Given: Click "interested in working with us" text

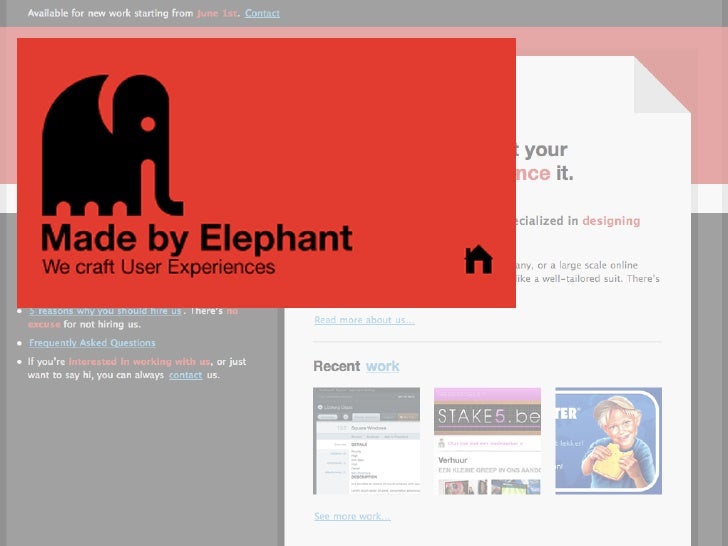Looking at the screenshot, I should (139, 362).
